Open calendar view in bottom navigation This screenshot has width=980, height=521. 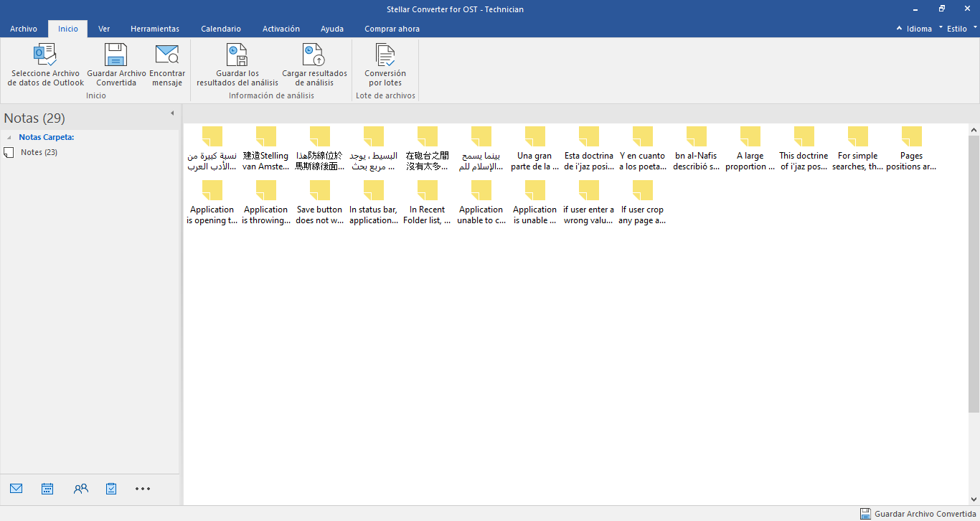(x=47, y=489)
